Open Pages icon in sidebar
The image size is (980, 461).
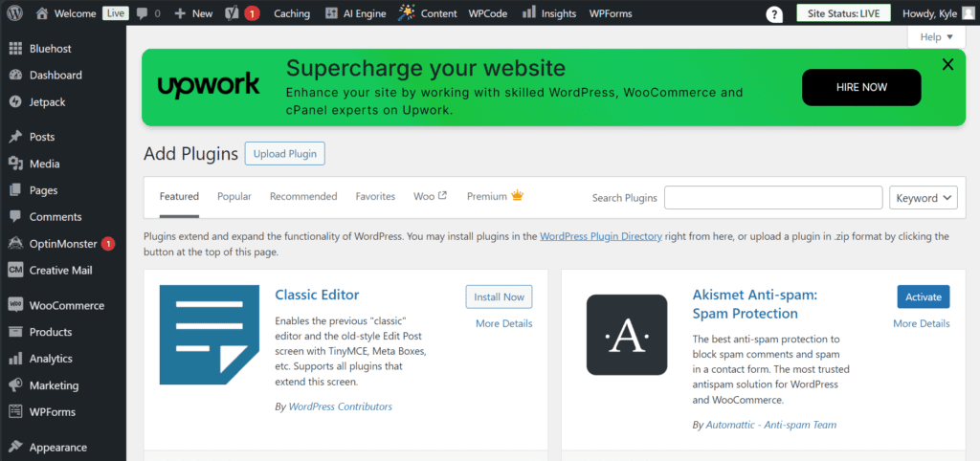click(15, 190)
